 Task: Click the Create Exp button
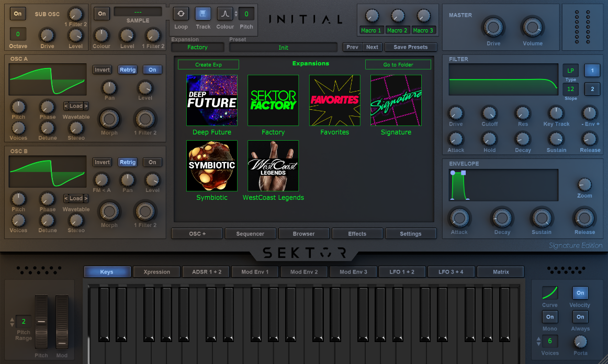pyautogui.click(x=208, y=64)
